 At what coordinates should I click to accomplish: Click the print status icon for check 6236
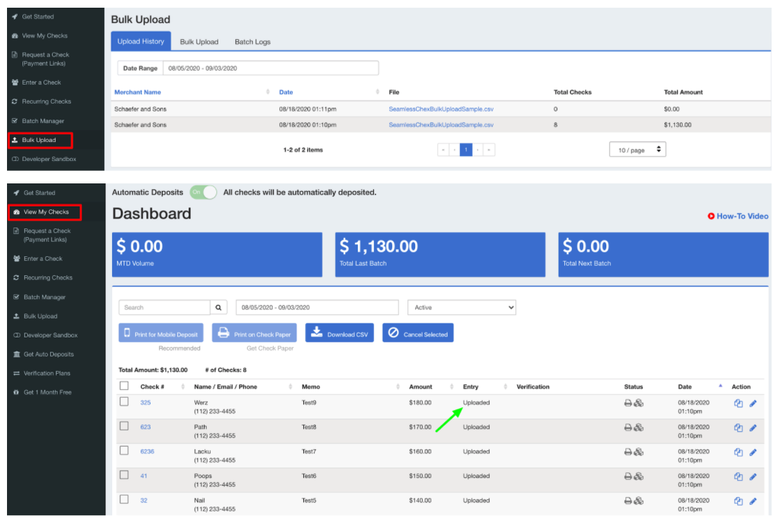pyautogui.click(x=628, y=452)
